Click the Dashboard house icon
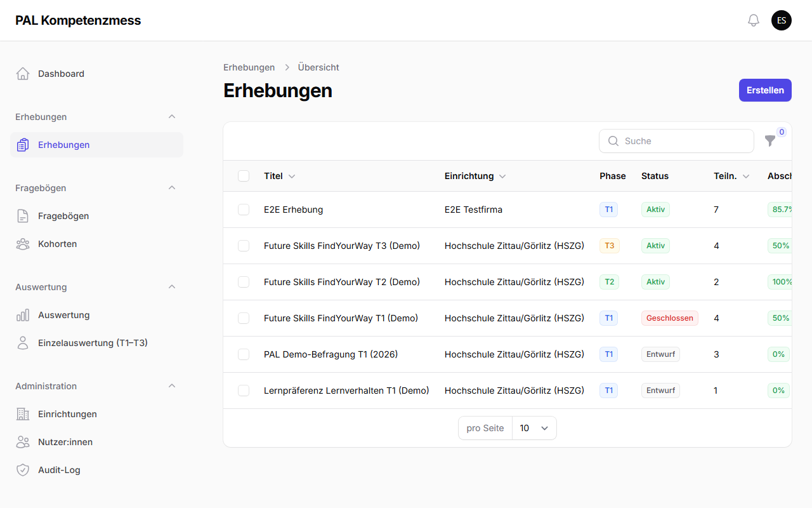The height and width of the screenshot is (508, 812). pos(23,74)
